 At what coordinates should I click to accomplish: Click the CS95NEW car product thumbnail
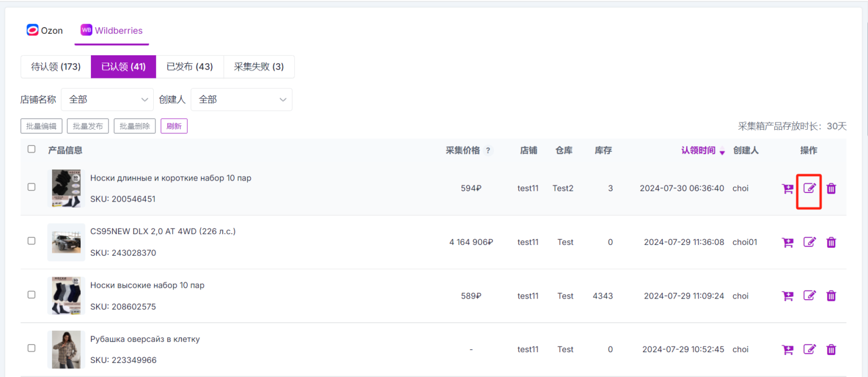pos(66,242)
